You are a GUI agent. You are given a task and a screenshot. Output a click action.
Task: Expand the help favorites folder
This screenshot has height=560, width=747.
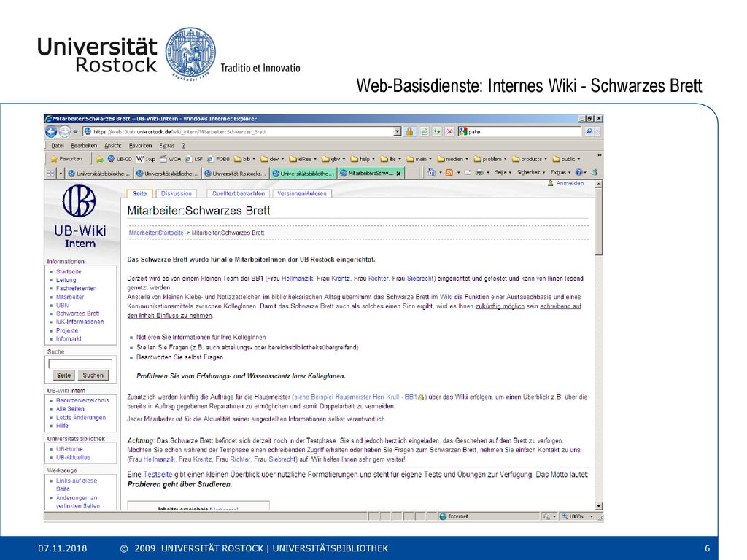pos(363,159)
